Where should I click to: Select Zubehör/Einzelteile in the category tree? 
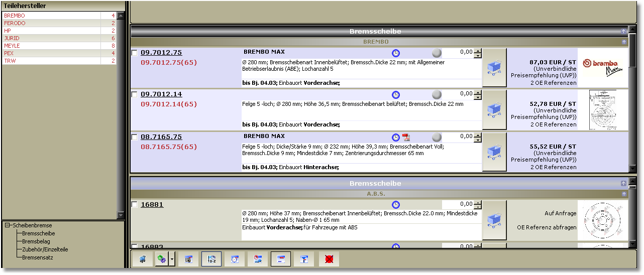coord(45,249)
